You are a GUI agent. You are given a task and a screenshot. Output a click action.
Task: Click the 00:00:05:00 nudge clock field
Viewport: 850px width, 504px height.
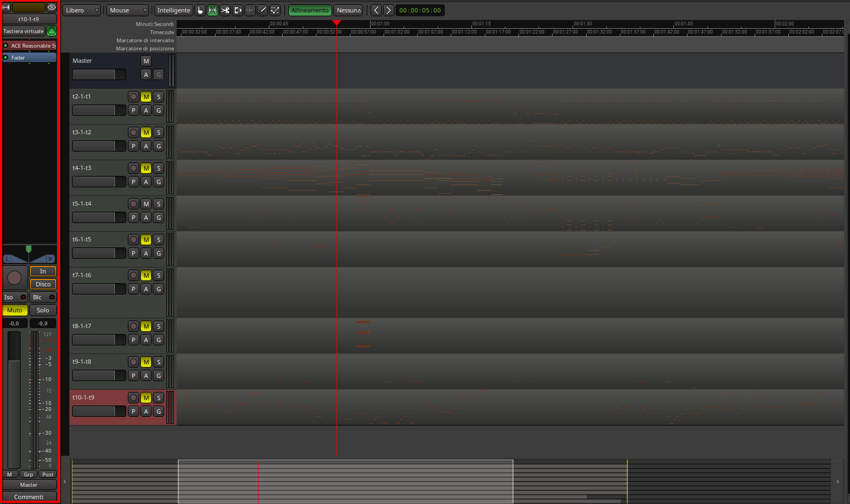tap(420, 10)
